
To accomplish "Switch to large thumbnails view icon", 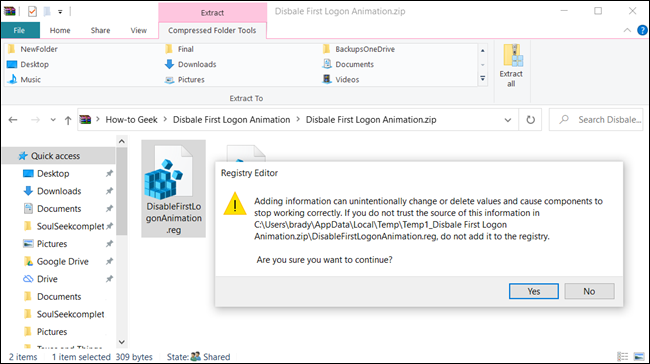I will click(x=639, y=357).
